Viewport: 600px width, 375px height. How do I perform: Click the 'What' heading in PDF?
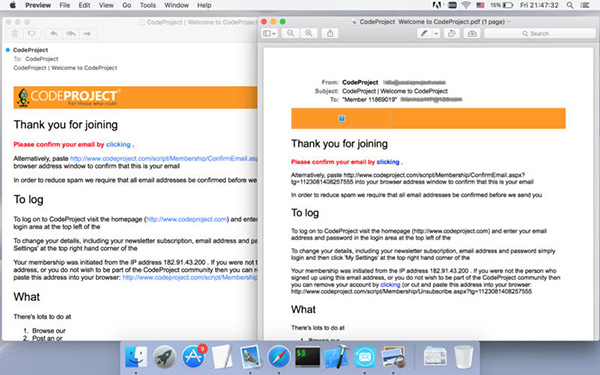[x=303, y=309]
